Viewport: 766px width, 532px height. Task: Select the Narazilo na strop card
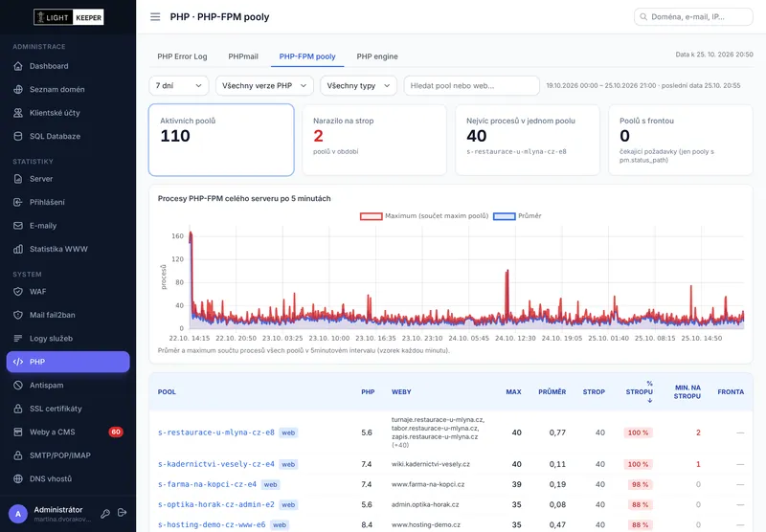tap(374, 140)
